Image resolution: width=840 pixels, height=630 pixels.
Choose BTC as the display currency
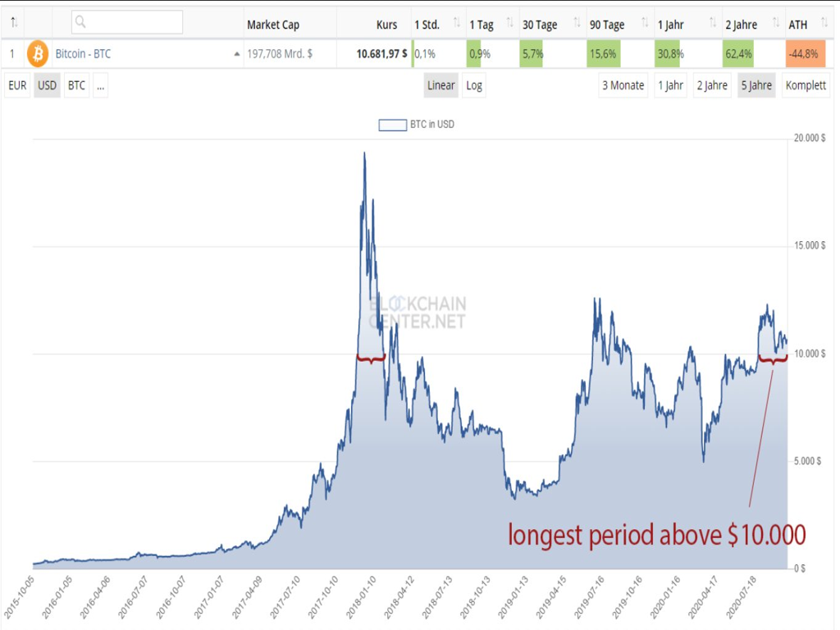click(x=76, y=85)
